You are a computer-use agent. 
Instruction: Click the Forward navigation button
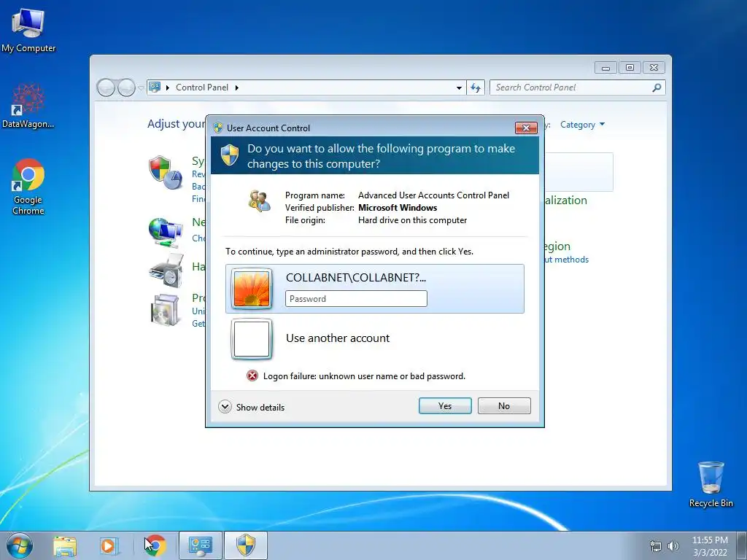(x=126, y=87)
